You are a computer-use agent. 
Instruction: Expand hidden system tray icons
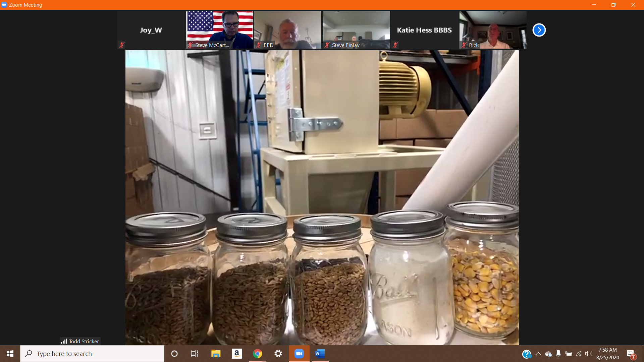[538, 354]
